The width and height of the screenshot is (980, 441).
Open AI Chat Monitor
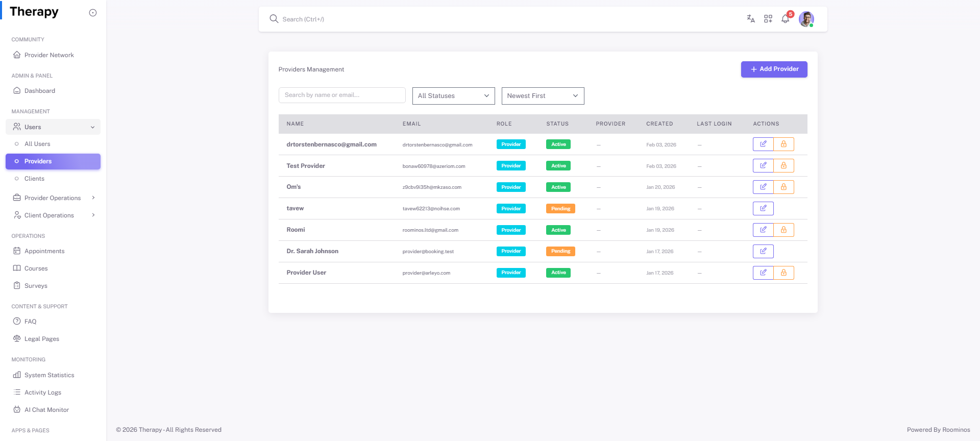click(53, 410)
